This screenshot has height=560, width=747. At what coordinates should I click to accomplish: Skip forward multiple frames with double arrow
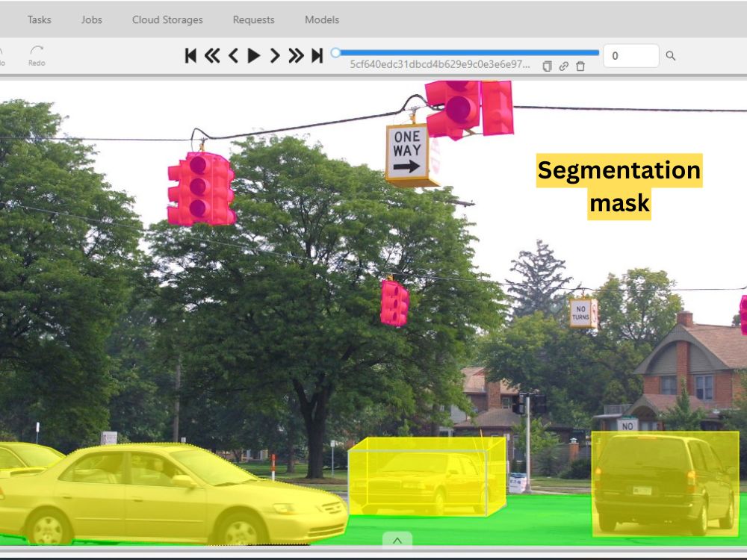(x=296, y=56)
